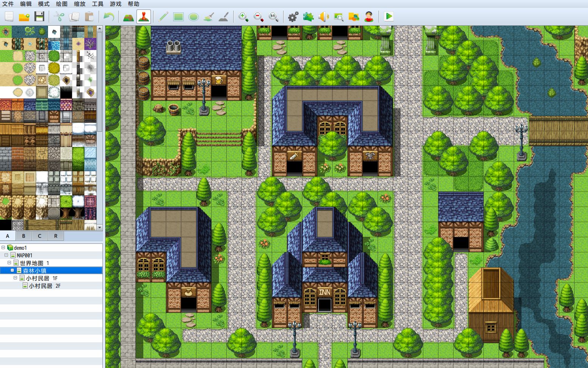This screenshot has width=588, height=368.
Task: Open the Sound Test speaker icon
Action: tap(324, 17)
